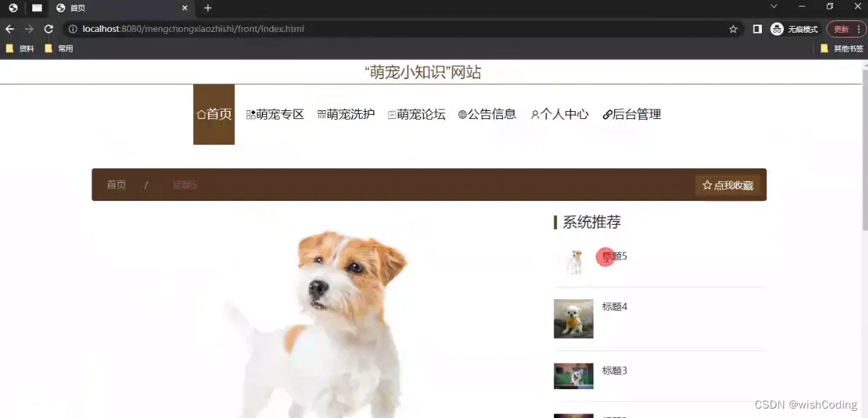
Task: Click the blank tab icon beside profile
Action: pos(36,8)
